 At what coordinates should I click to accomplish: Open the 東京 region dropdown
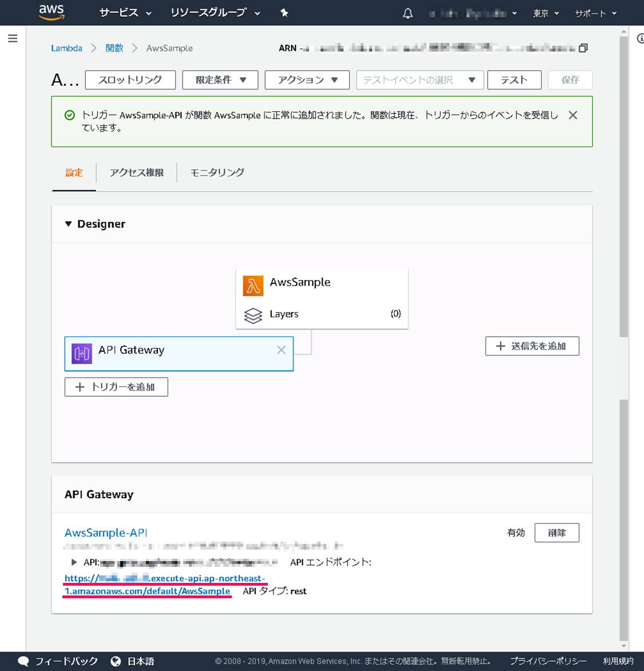click(x=546, y=14)
